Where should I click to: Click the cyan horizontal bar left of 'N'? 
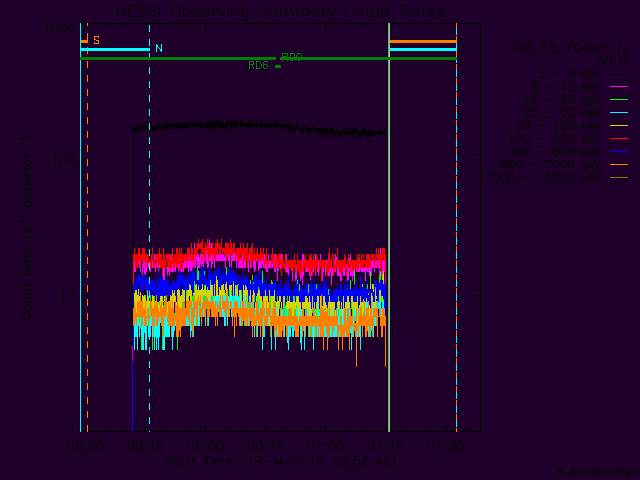[115, 50]
